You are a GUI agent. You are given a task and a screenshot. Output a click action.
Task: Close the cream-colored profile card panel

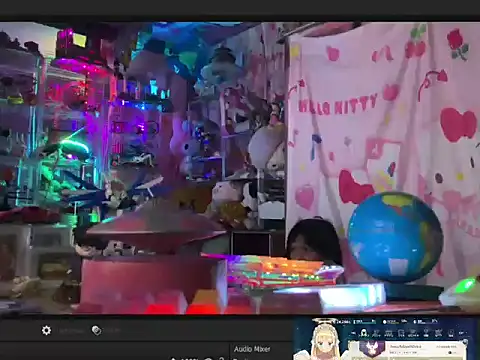point(465,341)
